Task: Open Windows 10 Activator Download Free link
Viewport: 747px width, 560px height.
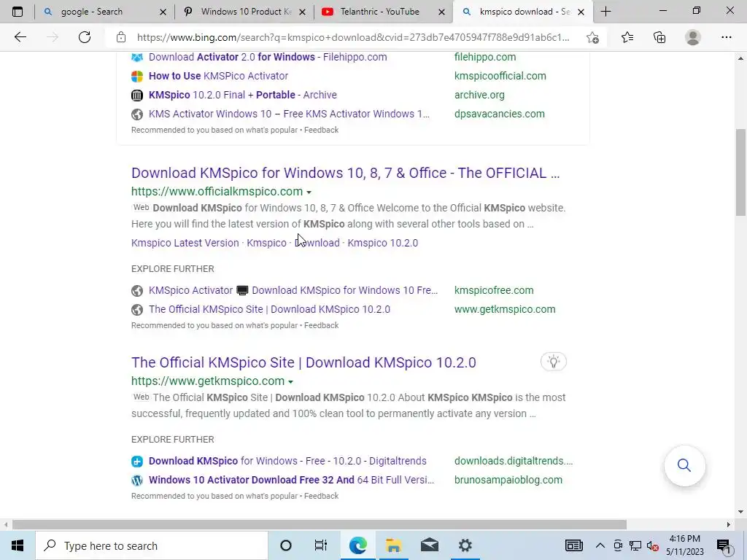Action: coord(291,480)
